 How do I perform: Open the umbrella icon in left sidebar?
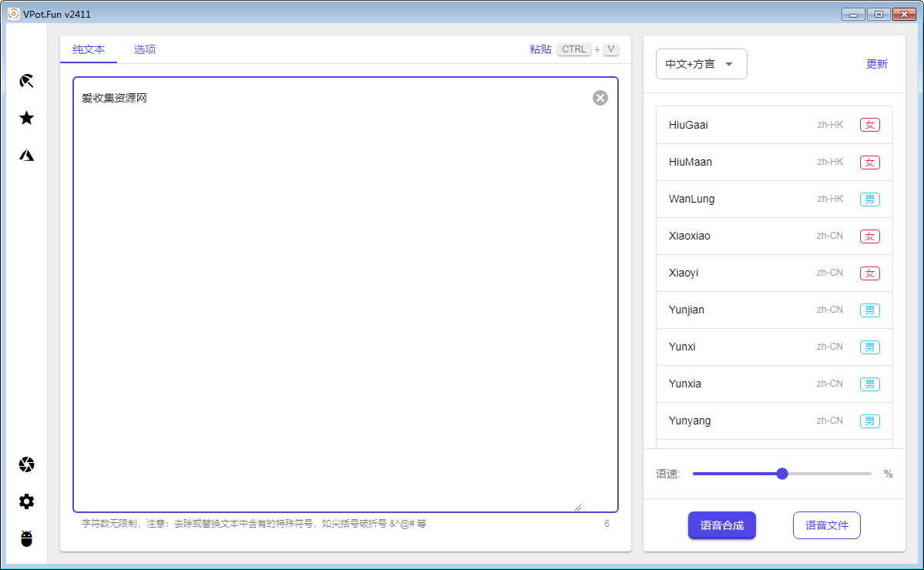point(26,81)
